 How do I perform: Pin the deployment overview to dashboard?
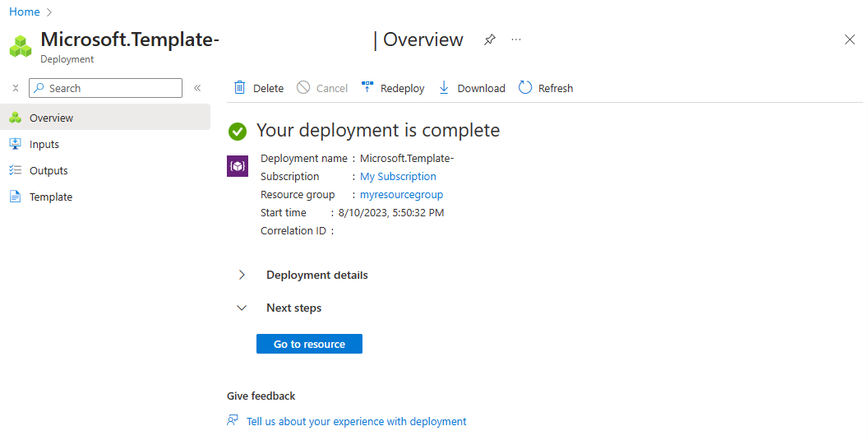point(489,39)
